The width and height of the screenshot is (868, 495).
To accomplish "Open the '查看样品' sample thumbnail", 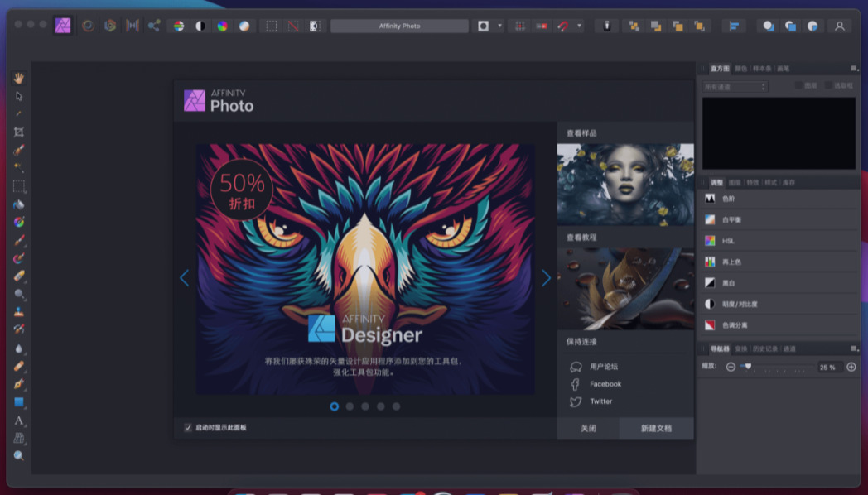I will (x=625, y=184).
